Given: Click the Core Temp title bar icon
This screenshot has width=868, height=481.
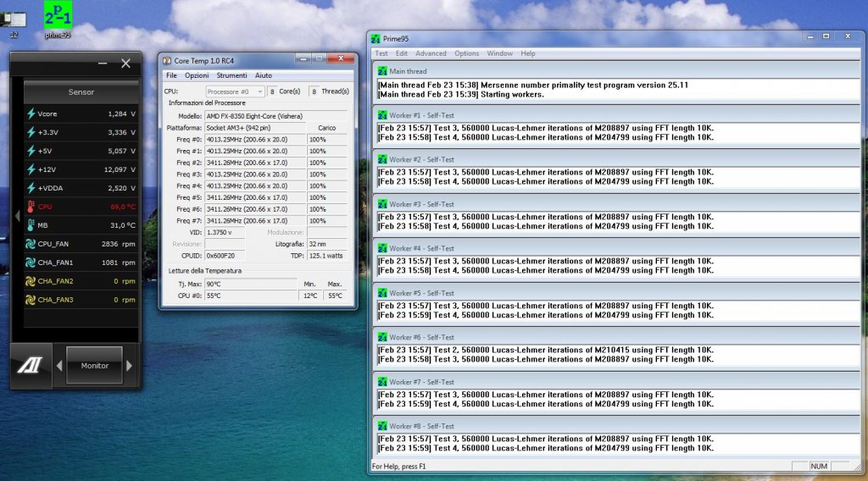Looking at the screenshot, I should tap(167, 60).
